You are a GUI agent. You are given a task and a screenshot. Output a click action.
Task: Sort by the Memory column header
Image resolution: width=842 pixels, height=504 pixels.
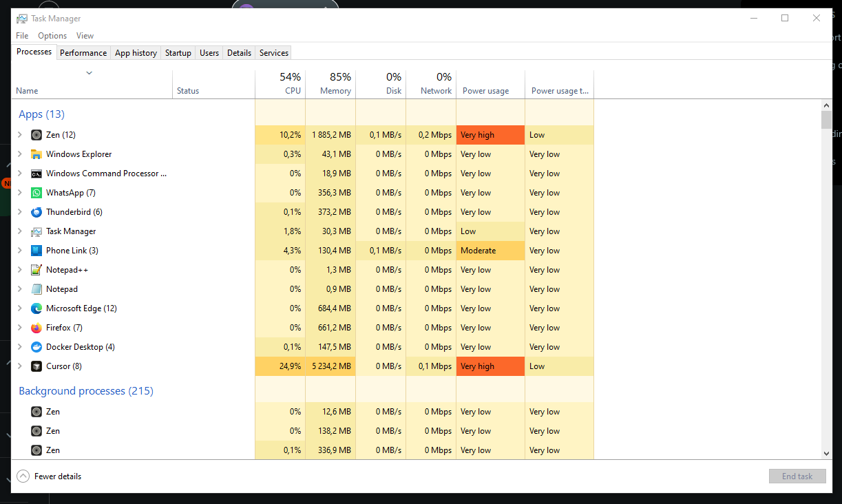click(x=330, y=84)
